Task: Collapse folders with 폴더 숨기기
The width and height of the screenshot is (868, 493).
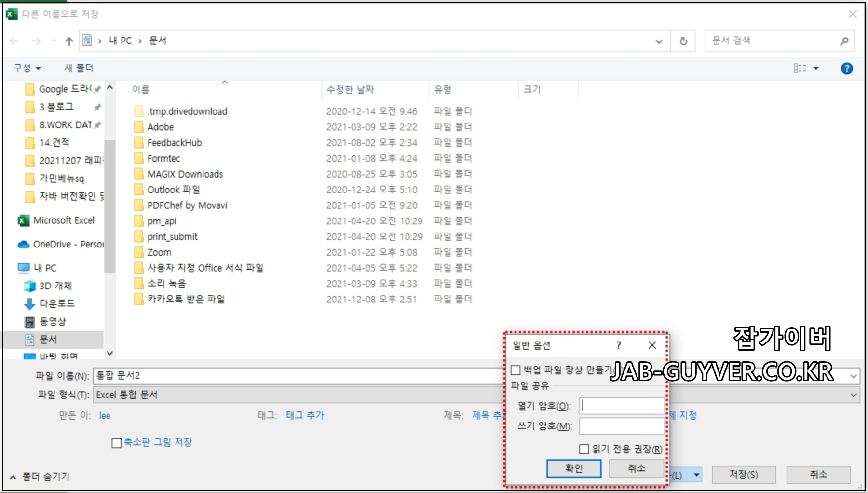Action: [x=40, y=477]
